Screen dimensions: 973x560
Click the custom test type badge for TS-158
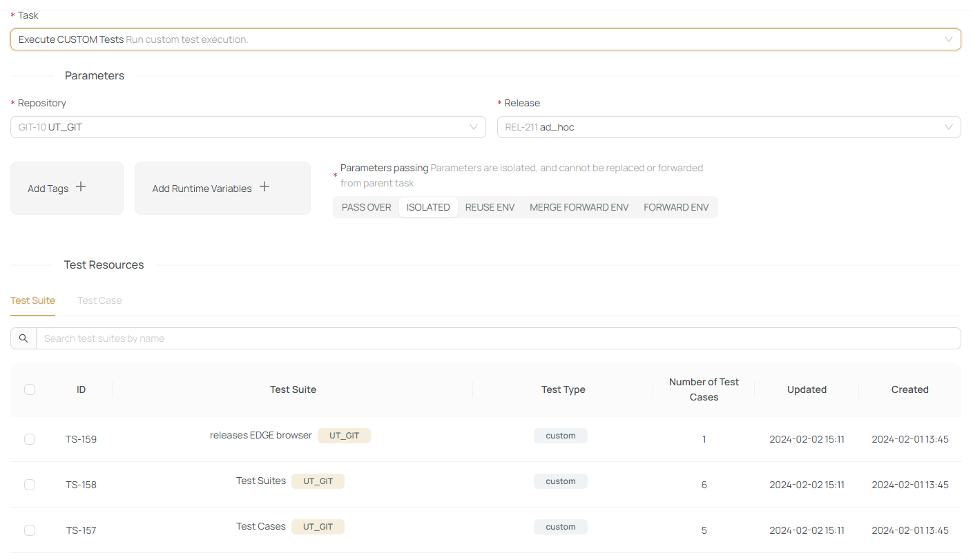coord(560,481)
